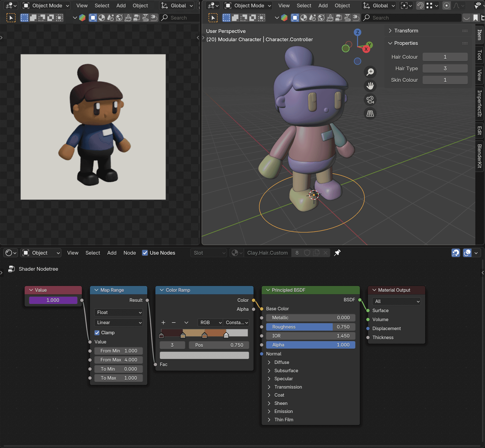The width and height of the screenshot is (485, 448).
Task: Toggle proportional editing in right viewport header
Action: [x=446, y=6]
